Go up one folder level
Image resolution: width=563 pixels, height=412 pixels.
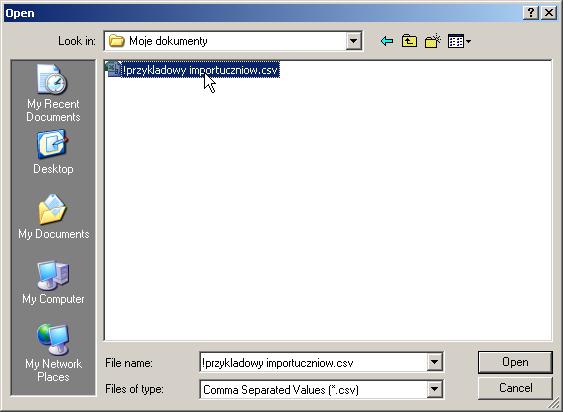coord(409,41)
